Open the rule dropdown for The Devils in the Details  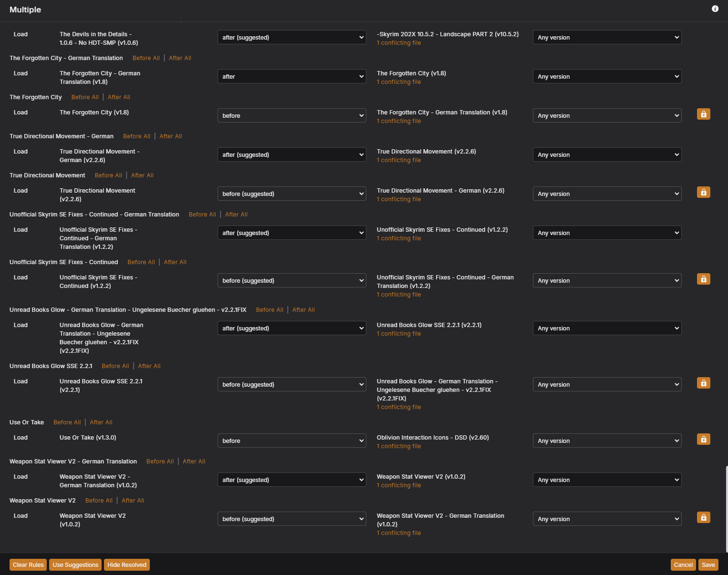pos(291,37)
